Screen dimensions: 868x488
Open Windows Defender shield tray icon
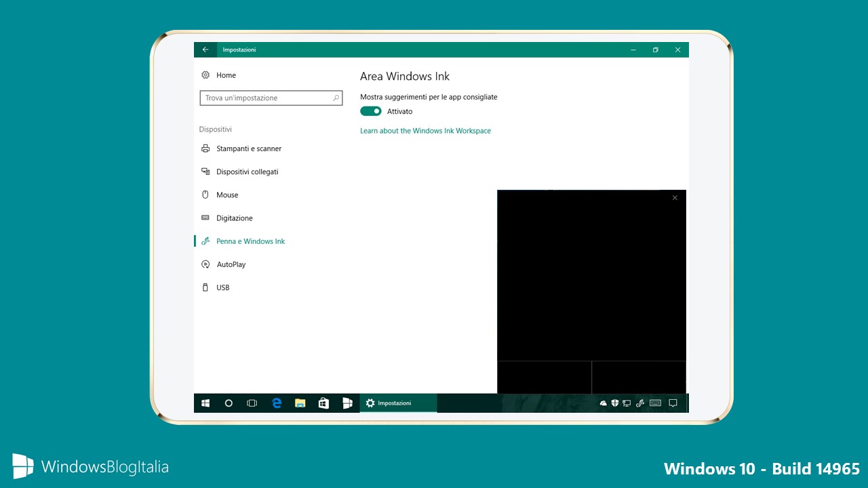coord(615,403)
